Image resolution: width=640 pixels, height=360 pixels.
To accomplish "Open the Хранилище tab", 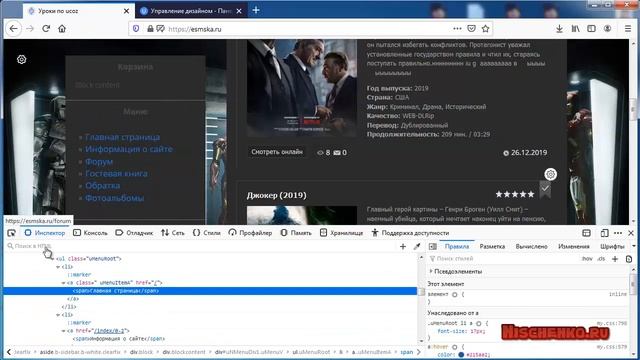I will 341,233.
